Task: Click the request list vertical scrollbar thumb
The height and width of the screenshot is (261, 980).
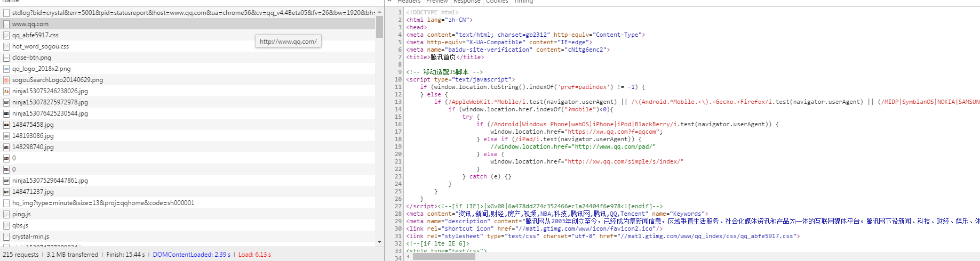Action: coord(379,27)
